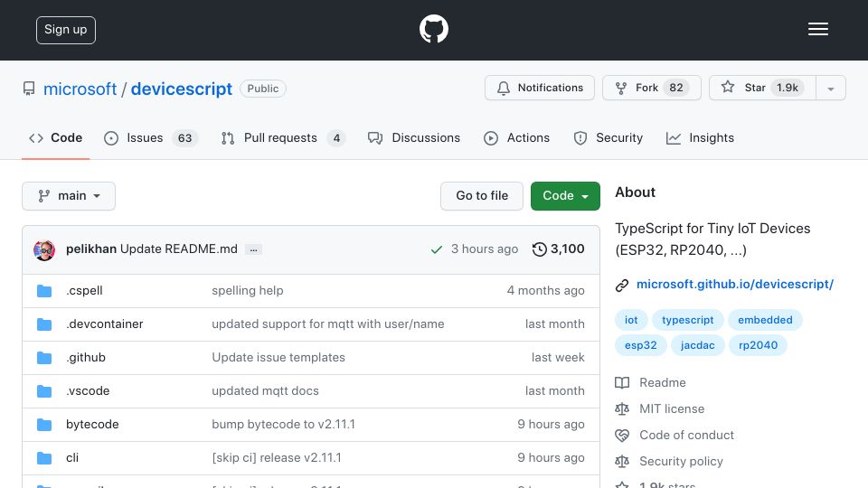Screen dimensions: 868x488
Task: Open the star lists dropdown arrow
Action: coord(830,88)
